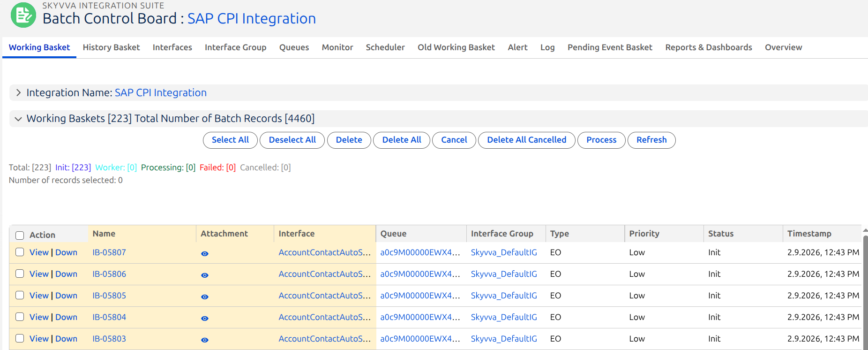This screenshot has width=868, height=350.
Task: Click the Priority column header
Action: click(x=664, y=234)
